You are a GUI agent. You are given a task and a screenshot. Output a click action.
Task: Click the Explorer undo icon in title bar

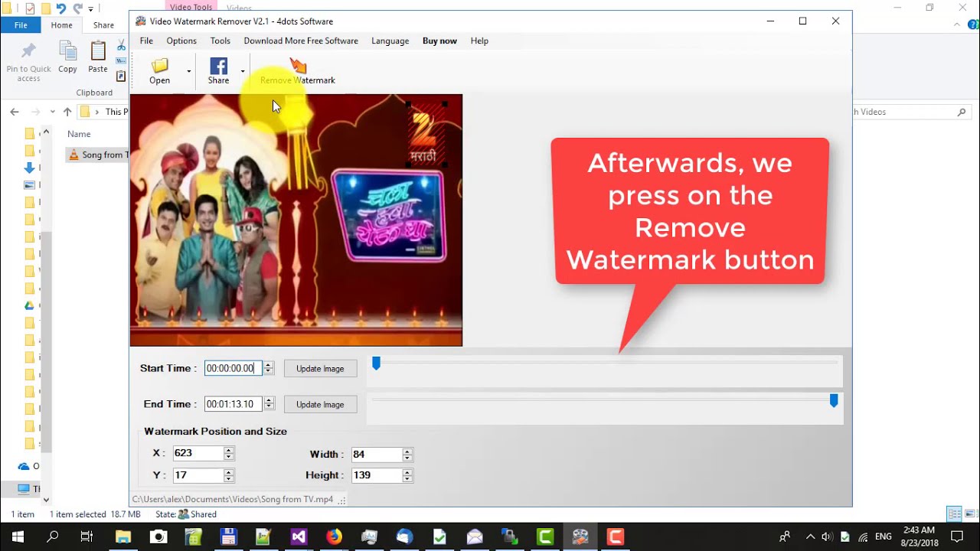coord(61,8)
